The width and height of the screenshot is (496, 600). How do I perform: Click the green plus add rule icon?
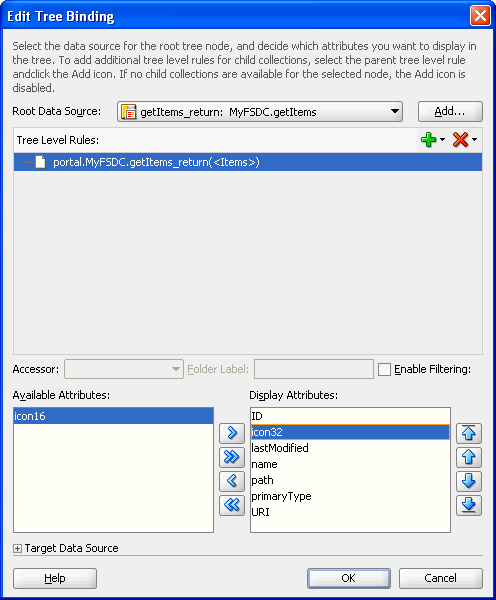click(x=428, y=140)
